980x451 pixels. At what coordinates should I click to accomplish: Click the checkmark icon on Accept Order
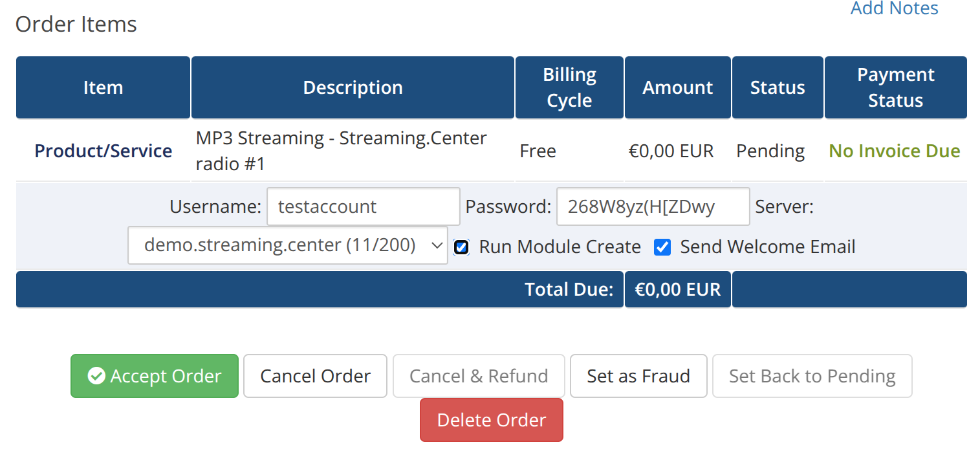pyautogui.click(x=96, y=376)
